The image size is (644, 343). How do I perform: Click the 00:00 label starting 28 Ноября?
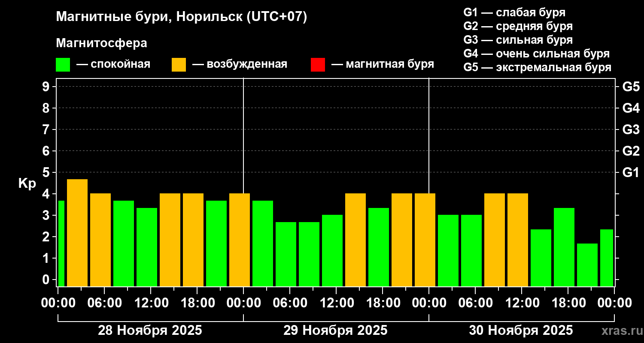(x=58, y=303)
